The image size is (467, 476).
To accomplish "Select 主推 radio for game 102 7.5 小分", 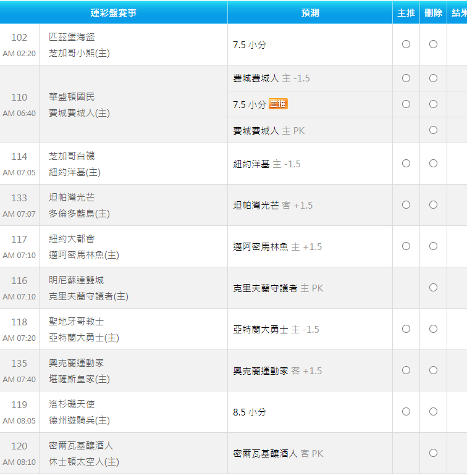I will (406, 44).
